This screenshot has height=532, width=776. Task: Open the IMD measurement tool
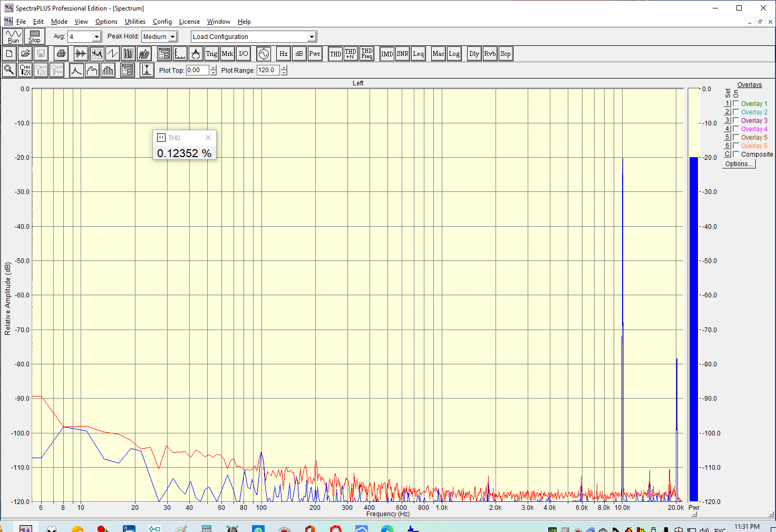point(387,54)
